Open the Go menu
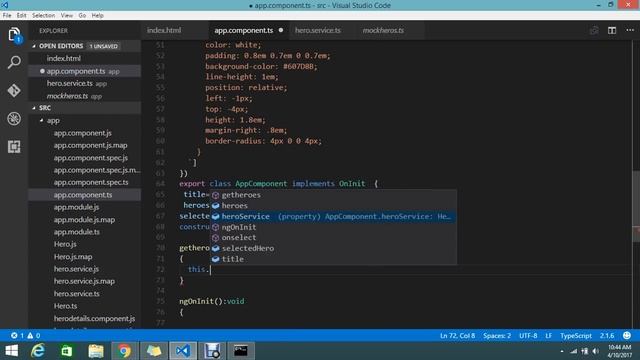Screen dimensions: 640x360 pyautogui.click(x=82, y=16)
